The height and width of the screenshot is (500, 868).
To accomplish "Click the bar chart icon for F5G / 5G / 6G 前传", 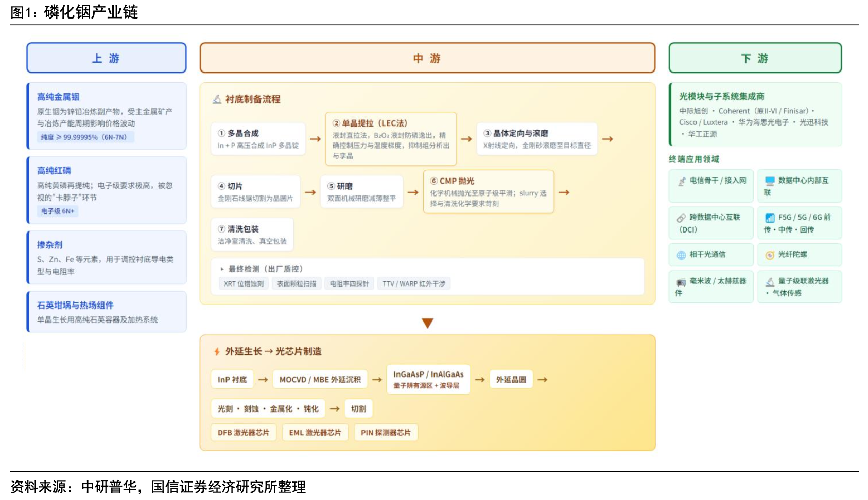I will [770, 218].
